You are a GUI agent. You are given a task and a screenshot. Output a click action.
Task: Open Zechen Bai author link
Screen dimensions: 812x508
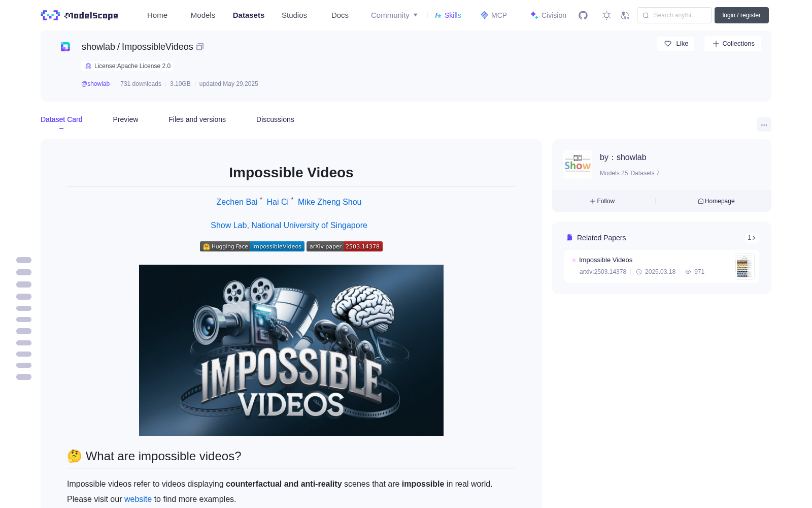point(237,202)
